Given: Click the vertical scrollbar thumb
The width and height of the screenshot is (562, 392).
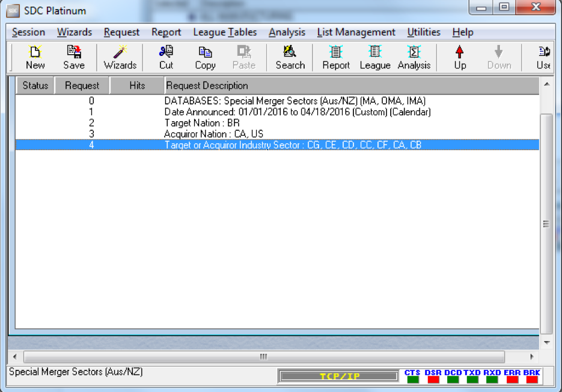Looking at the screenshot, I should pyautogui.click(x=546, y=224).
